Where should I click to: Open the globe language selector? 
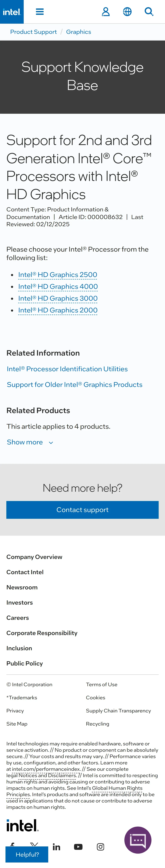click(x=127, y=12)
